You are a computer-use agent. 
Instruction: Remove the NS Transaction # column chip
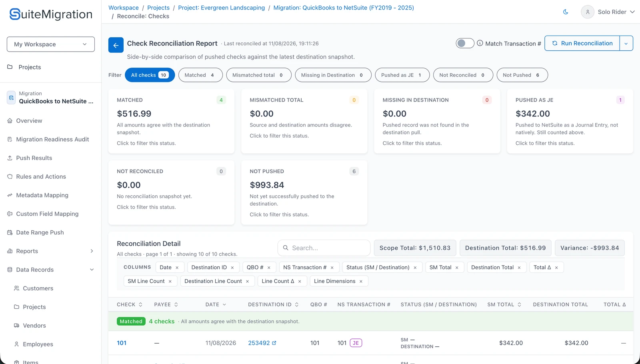[x=332, y=268]
